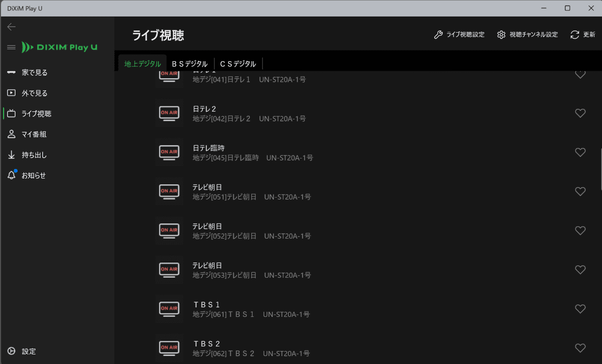Favorite the 日テレ2 channel heart
The height and width of the screenshot is (364, 602).
click(x=580, y=113)
